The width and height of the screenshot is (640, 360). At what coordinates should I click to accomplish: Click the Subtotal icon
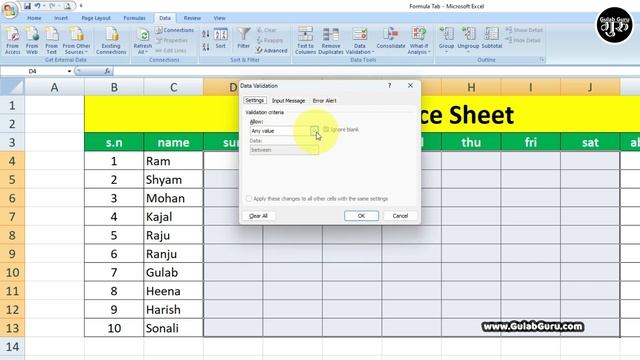[491, 38]
